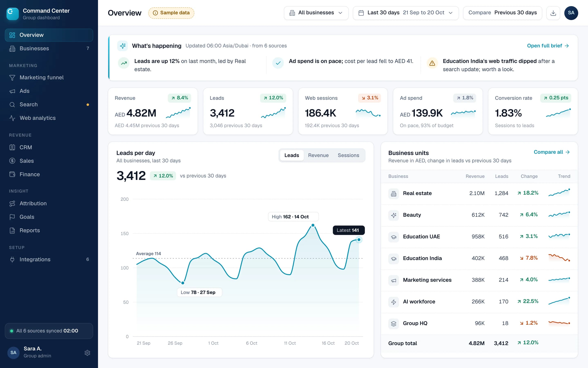
Task: Click the Command Center logo icon
Action: coord(12,14)
